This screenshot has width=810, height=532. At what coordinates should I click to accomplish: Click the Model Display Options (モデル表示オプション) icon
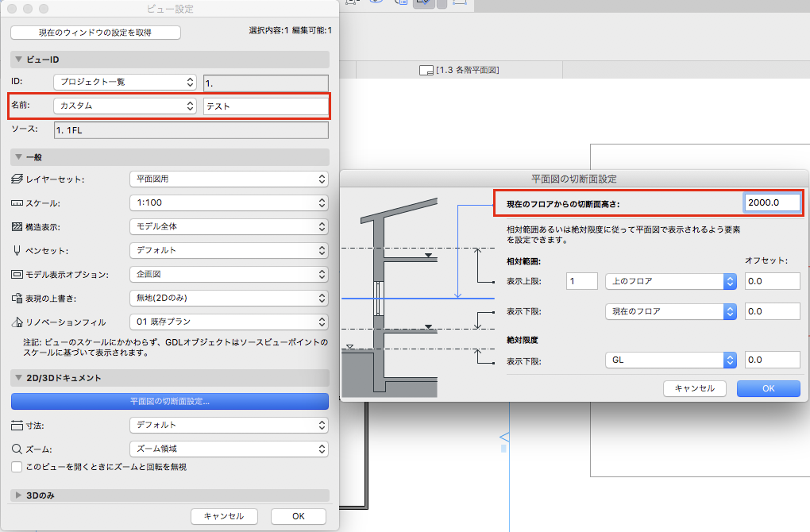click(x=17, y=275)
